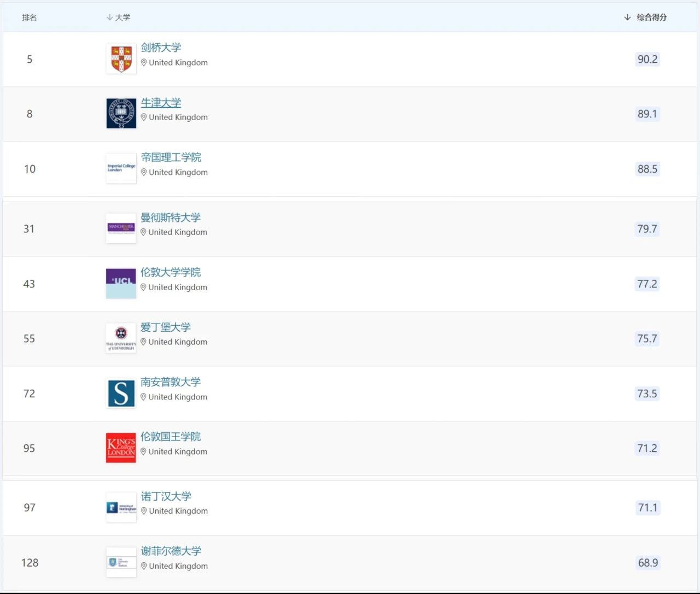Click the score 71.2 for King's College
Viewport: 700px width, 594px height.
coord(647,448)
